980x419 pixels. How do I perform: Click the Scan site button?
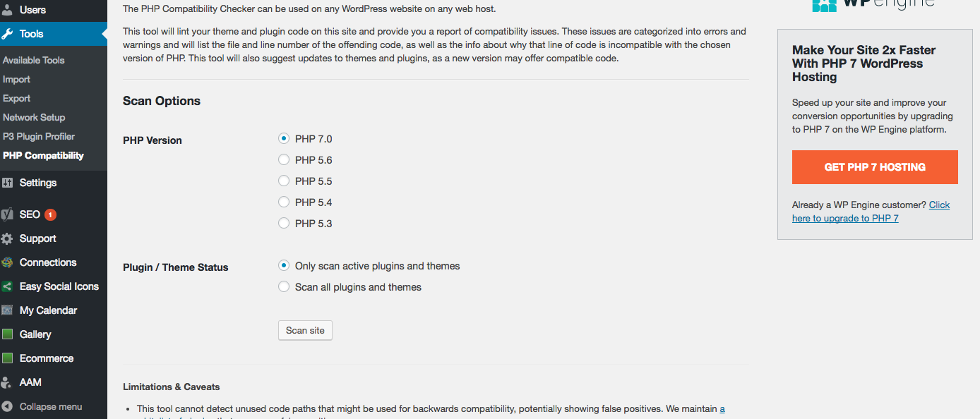click(305, 330)
